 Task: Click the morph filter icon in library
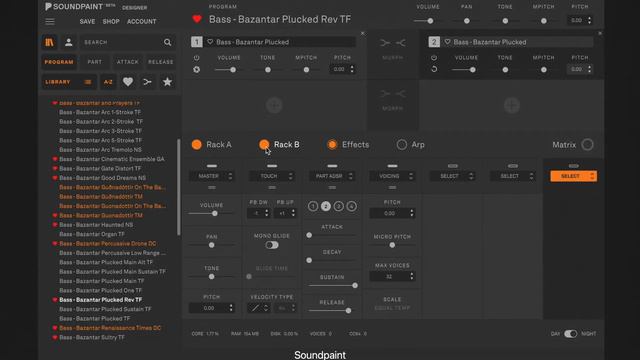tap(147, 82)
